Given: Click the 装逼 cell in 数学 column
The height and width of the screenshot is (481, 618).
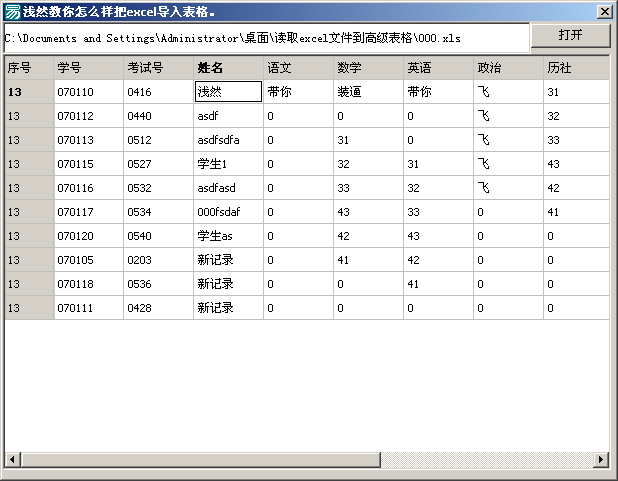Looking at the screenshot, I should pyautogui.click(x=369, y=92).
